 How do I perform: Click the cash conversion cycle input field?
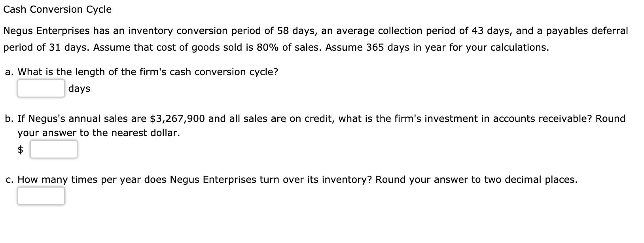(x=41, y=89)
